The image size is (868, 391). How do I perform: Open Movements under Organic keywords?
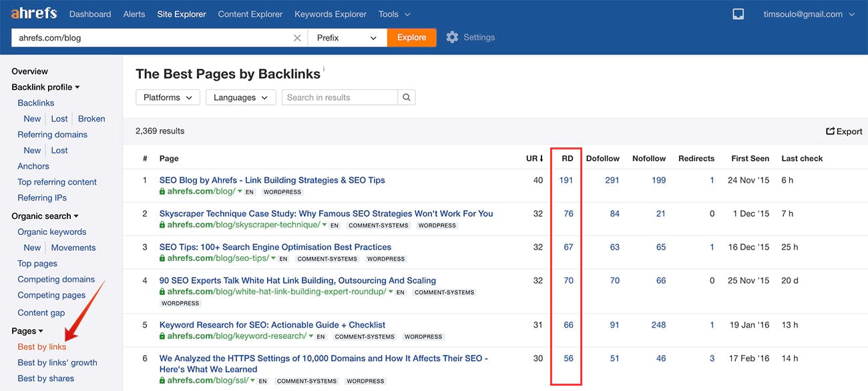[x=73, y=248]
